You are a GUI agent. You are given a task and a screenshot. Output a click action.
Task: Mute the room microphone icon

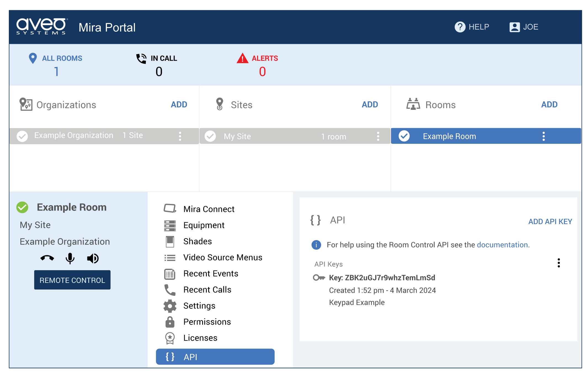tap(70, 258)
